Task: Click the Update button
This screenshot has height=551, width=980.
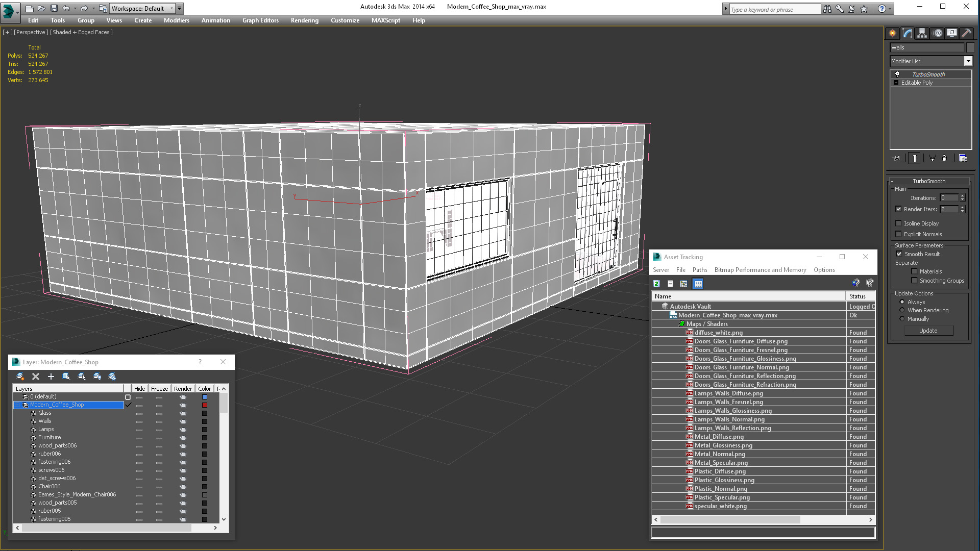Action: click(928, 331)
